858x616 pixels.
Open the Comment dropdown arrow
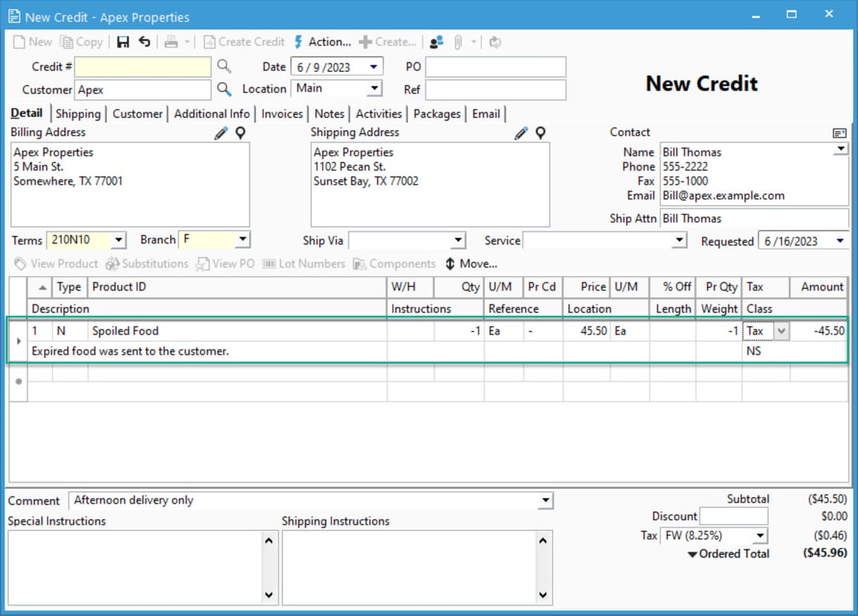point(545,500)
